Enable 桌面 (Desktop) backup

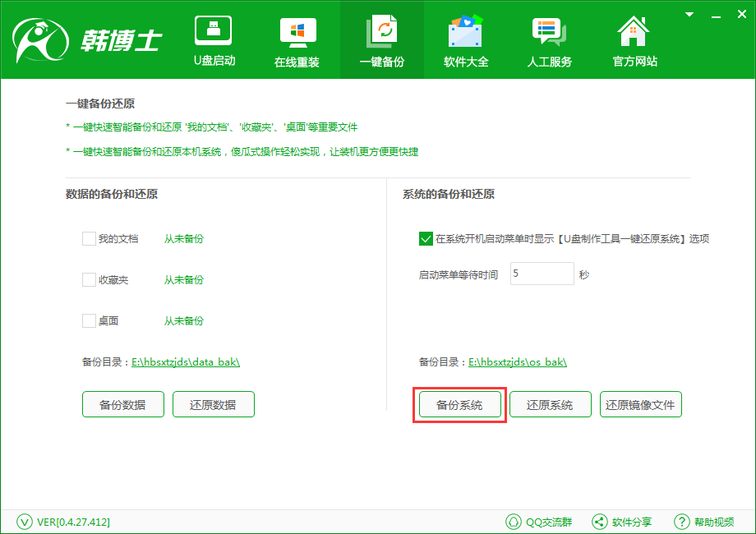(x=89, y=320)
